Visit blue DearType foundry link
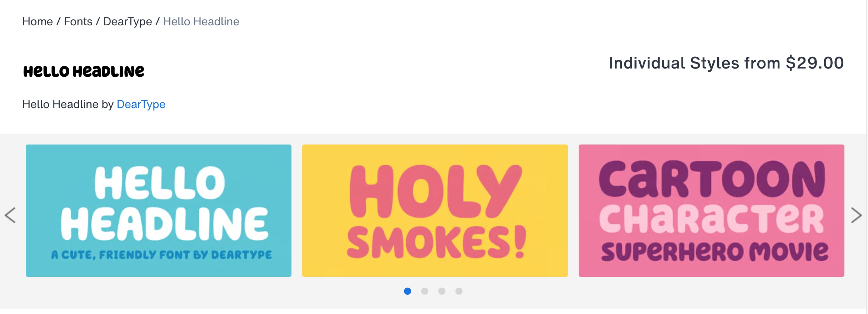The width and height of the screenshot is (868, 314). [x=141, y=105]
